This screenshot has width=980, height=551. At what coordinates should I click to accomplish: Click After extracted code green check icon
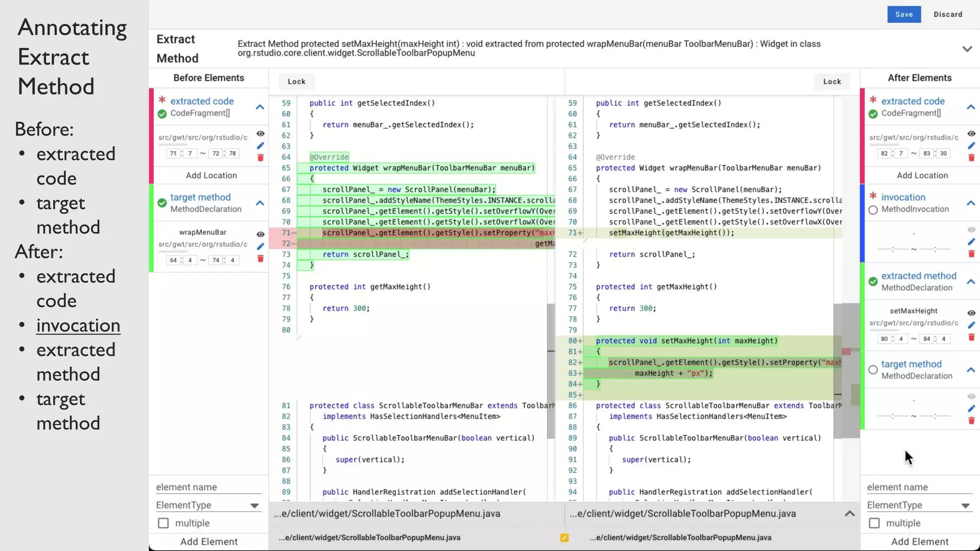873,114
